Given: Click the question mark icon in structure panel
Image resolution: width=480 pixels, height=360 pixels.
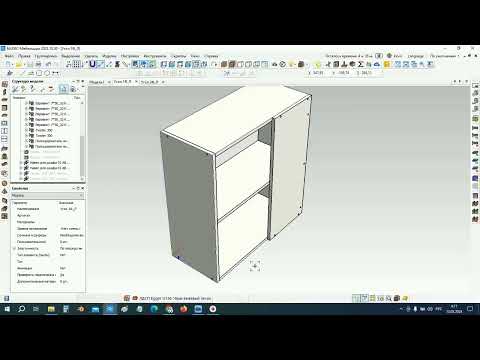Looking at the screenshot, I should (32, 89).
